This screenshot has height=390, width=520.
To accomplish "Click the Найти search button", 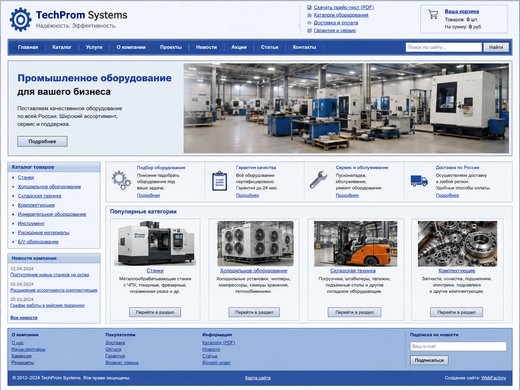I will (496, 47).
